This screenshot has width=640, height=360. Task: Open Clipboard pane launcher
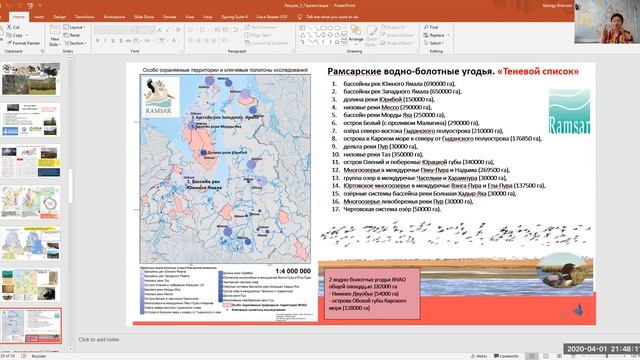click(42, 51)
